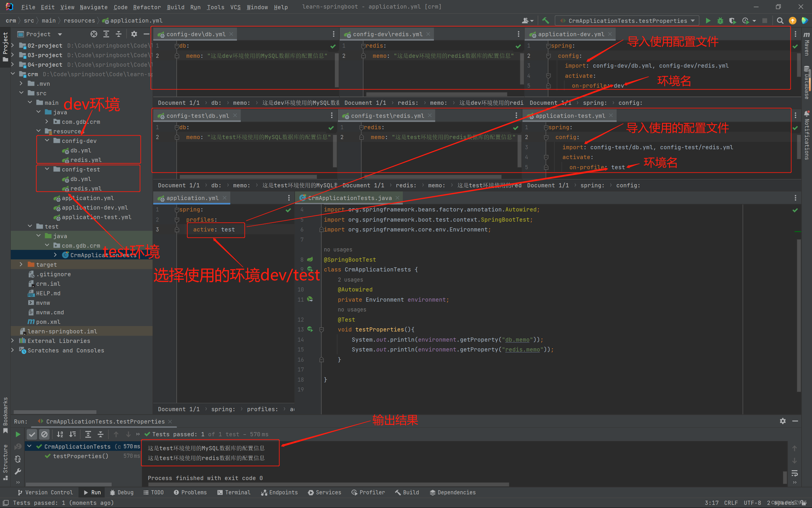Collapse the config-test folder

coord(47,169)
